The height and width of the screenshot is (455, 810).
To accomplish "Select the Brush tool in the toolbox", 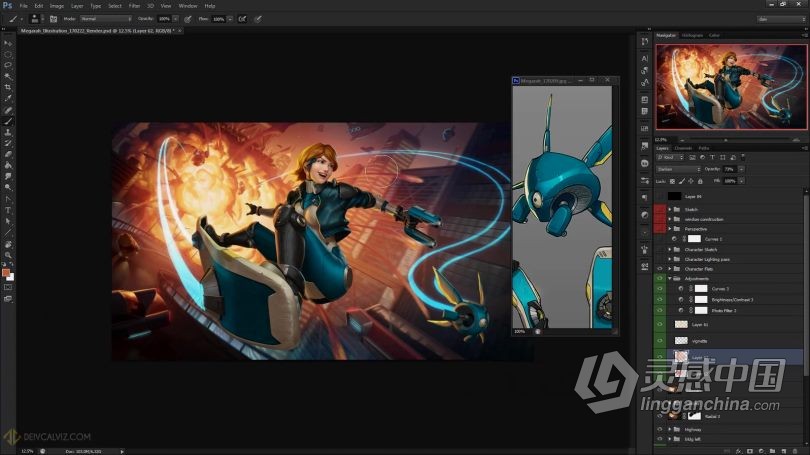I will tap(8, 121).
